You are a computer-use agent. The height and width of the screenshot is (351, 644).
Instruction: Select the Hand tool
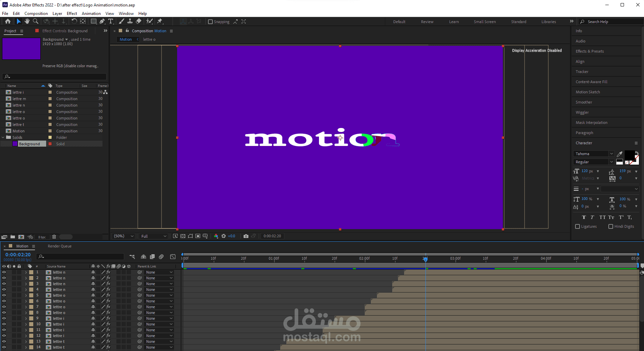[x=27, y=21]
